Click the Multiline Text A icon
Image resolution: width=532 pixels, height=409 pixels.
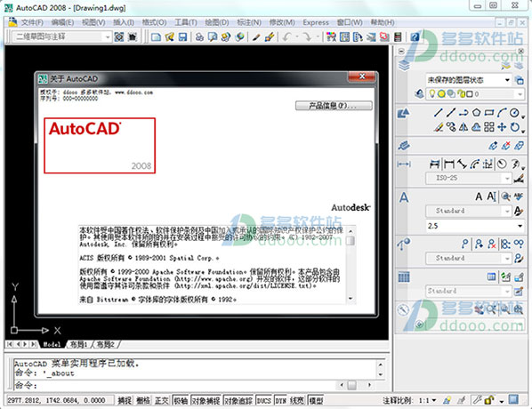479,196
